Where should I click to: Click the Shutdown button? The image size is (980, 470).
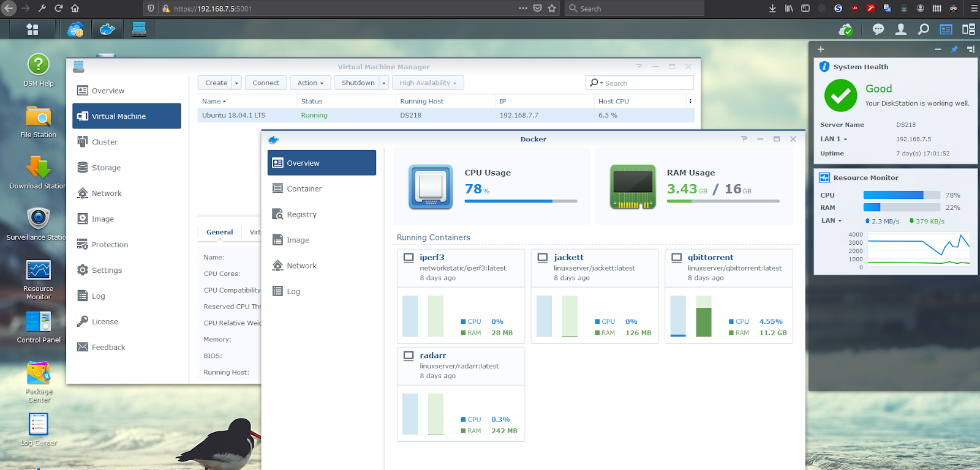click(358, 83)
